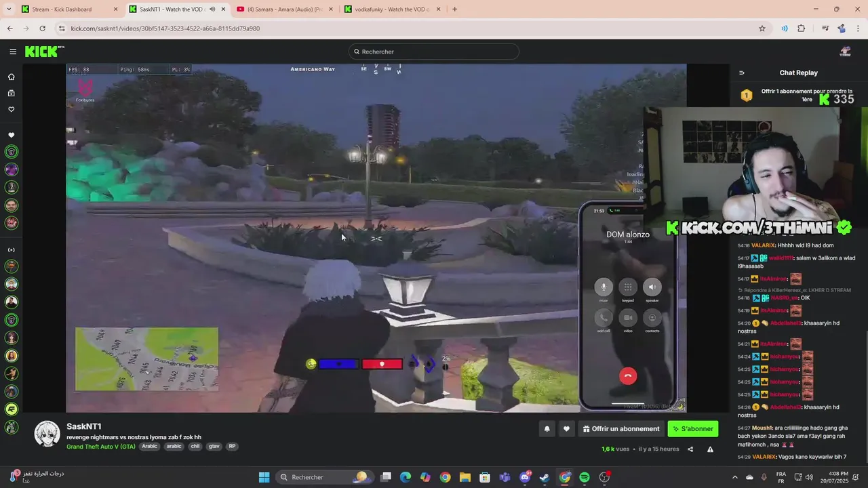View site information icon in address bar
The image size is (868, 488).
[x=62, y=28]
